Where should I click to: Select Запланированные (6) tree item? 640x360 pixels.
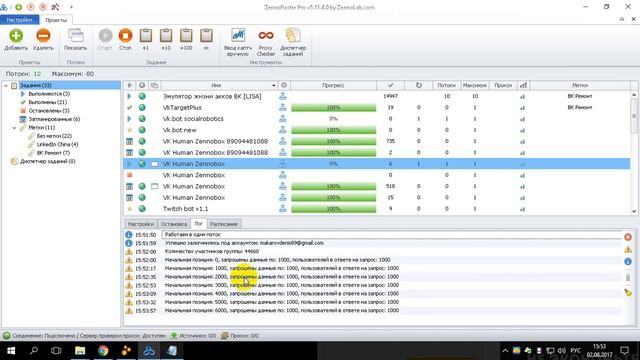tap(54, 119)
